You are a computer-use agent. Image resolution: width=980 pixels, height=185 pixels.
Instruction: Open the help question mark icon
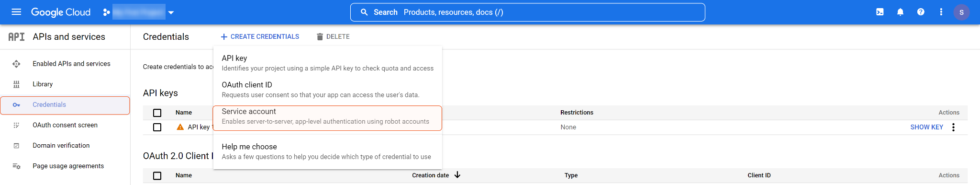pos(921,12)
